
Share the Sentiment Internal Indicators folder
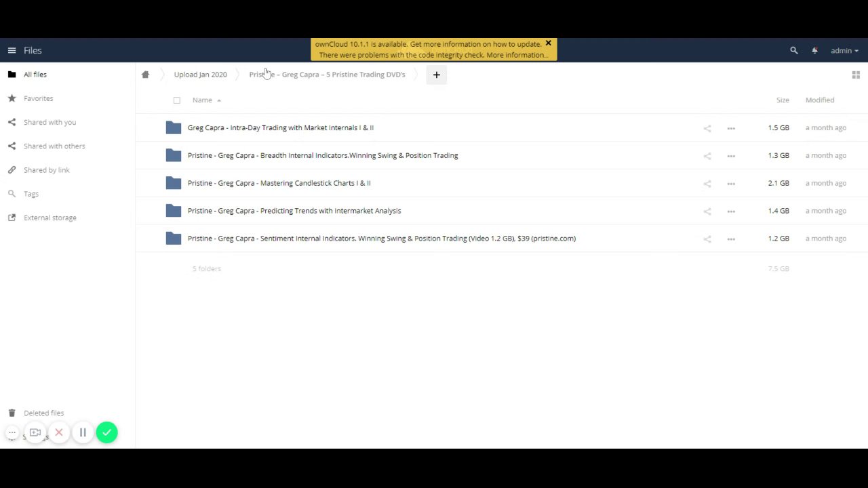[x=707, y=239]
